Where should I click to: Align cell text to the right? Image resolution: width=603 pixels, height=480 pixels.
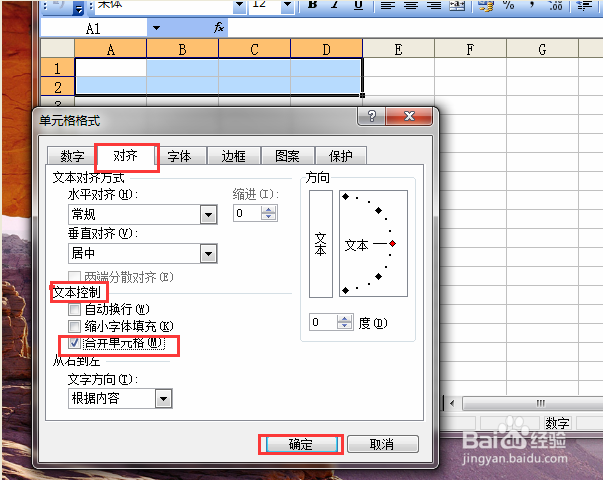tap(434, 5)
